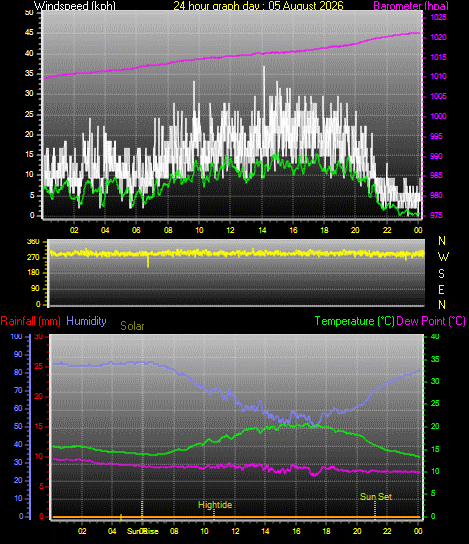The height and width of the screenshot is (544, 469).
Task: Click the green 'Temperature (°C)' legend label
Action: pos(355,321)
